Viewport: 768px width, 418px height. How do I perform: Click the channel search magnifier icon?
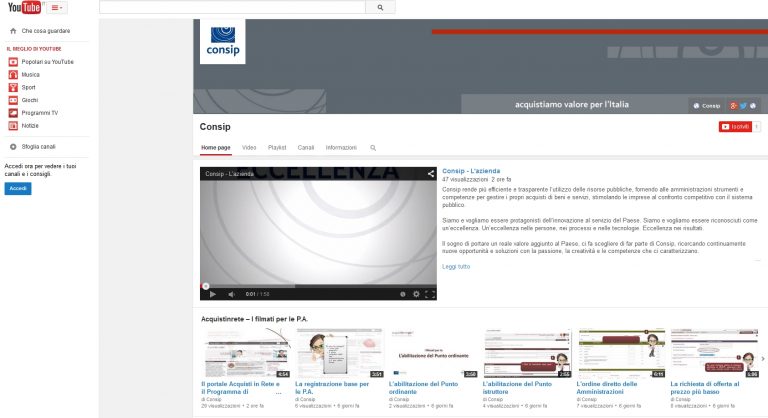point(373,147)
